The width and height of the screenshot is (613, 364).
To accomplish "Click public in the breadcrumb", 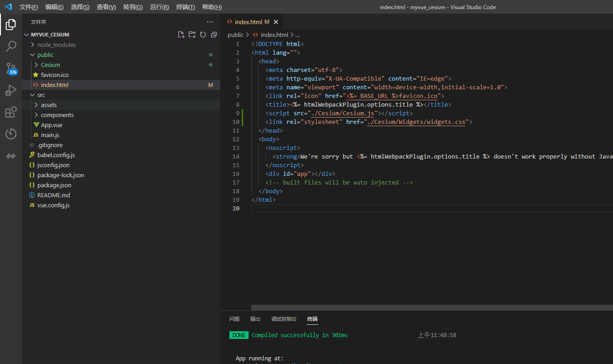I will click(235, 35).
